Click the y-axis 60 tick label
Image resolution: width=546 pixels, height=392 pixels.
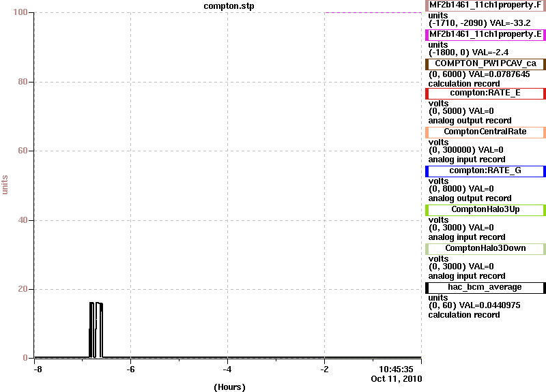[23, 151]
